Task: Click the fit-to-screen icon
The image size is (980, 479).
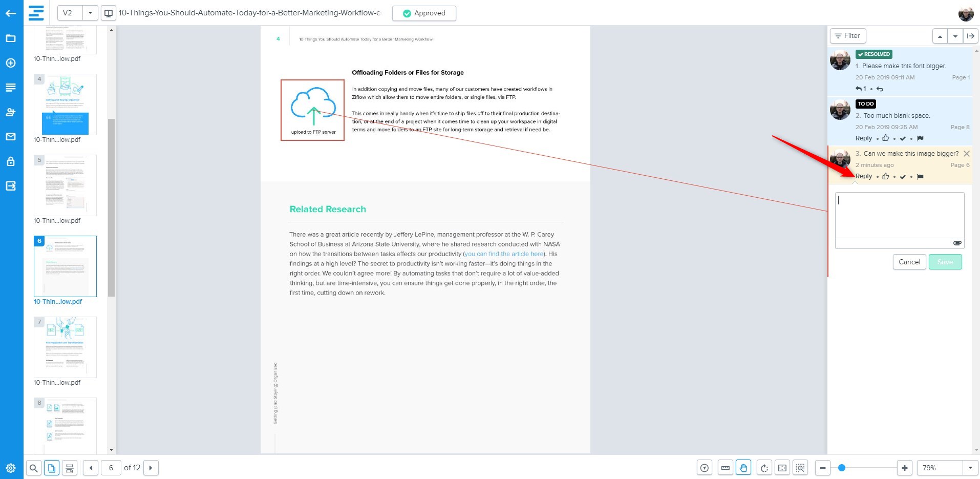Action: click(782, 468)
